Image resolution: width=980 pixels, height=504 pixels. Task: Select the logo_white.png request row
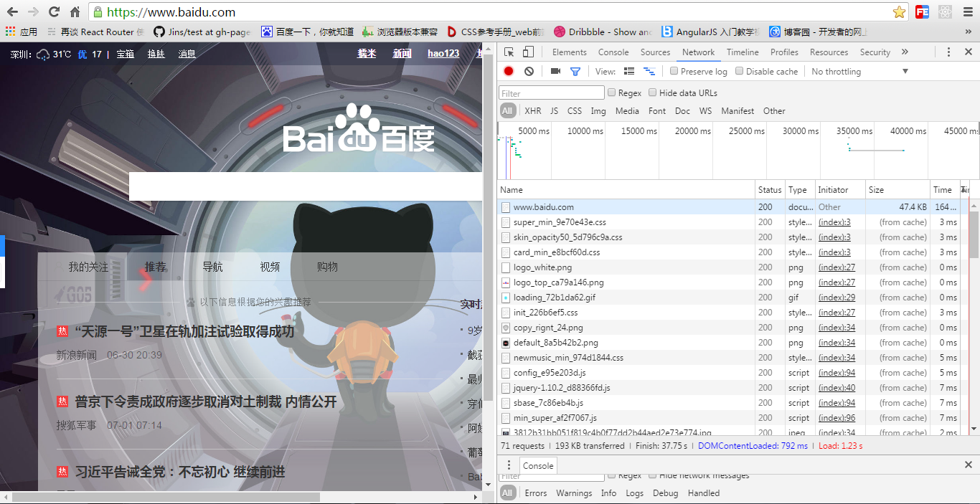pyautogui.click(x=734, y=267)
